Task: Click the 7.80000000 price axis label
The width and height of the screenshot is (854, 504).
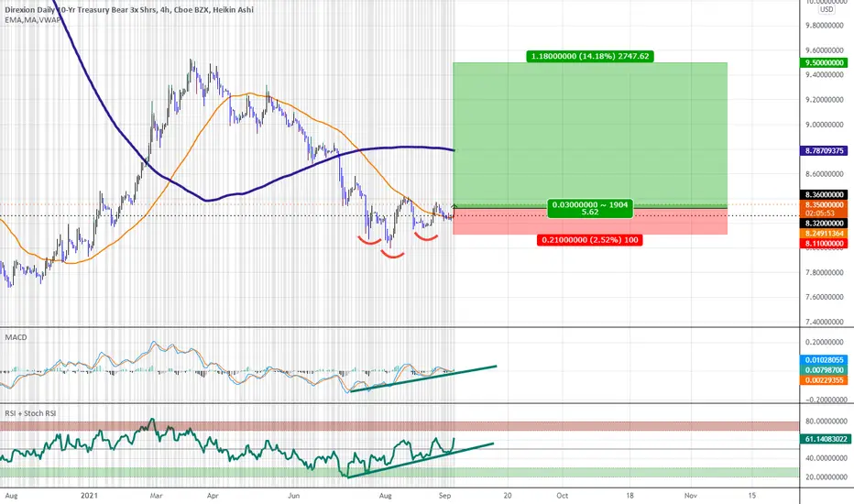Action: click(825, 272)
